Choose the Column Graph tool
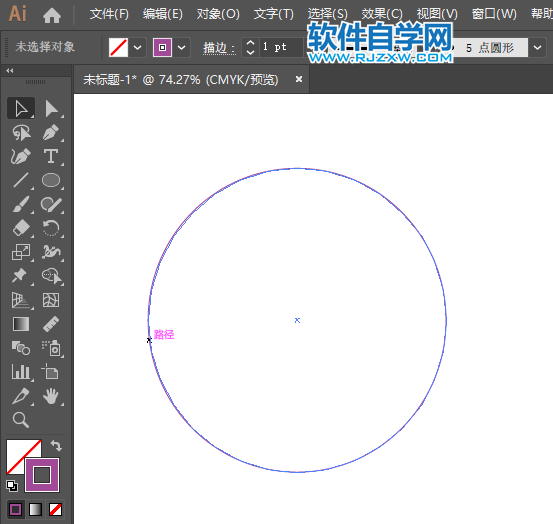 [21, 372]
